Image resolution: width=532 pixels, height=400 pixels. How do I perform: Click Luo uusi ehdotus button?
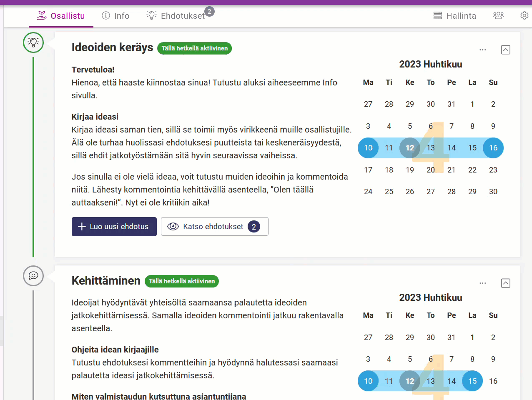[114, 227]
